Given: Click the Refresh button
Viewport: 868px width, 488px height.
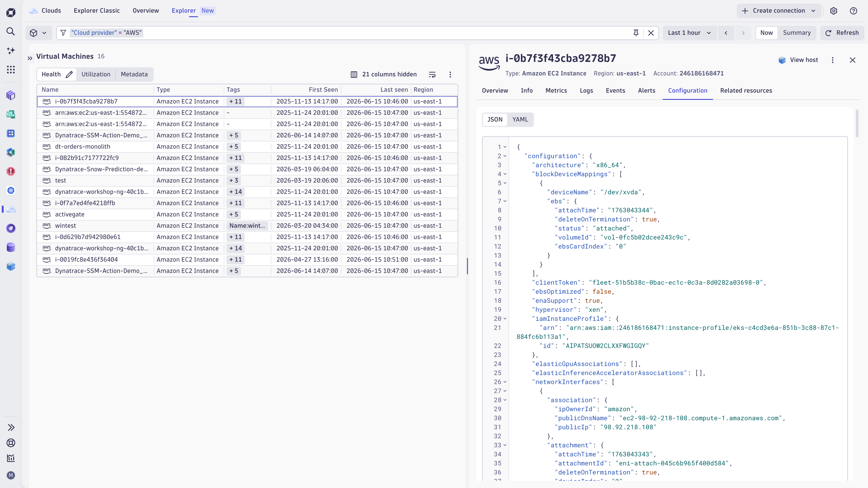Looking at the screenshot, I should 842,33.
